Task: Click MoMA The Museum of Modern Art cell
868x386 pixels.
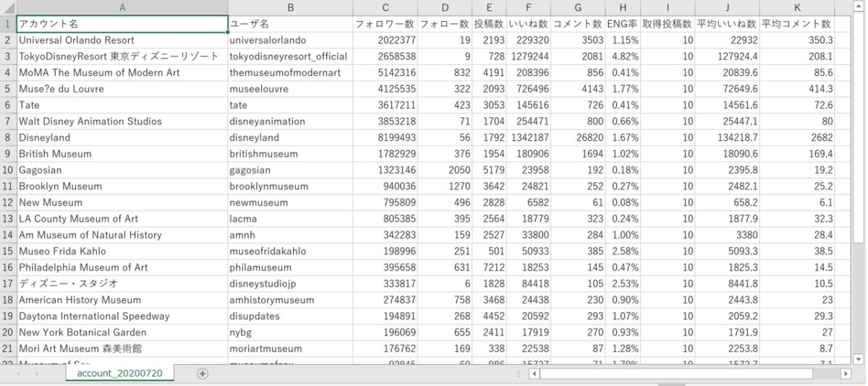Action: (x=122, y=73)
